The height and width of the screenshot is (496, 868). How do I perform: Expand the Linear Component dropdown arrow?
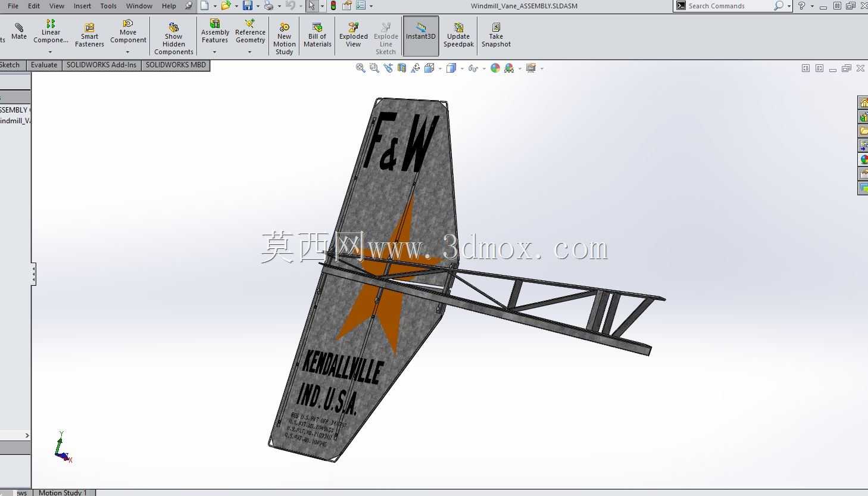51,52
